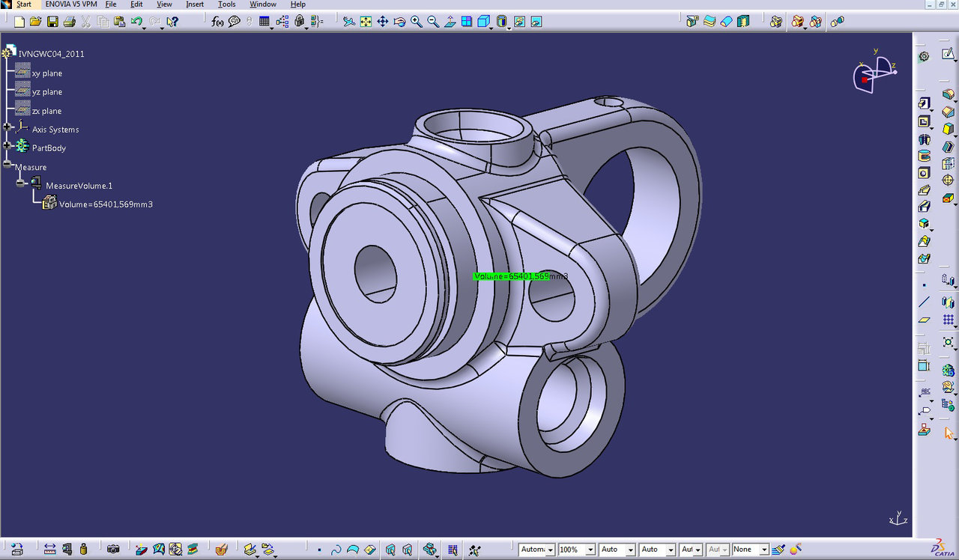Select the Rectangular Pattern tool

(x=949, y=320)
